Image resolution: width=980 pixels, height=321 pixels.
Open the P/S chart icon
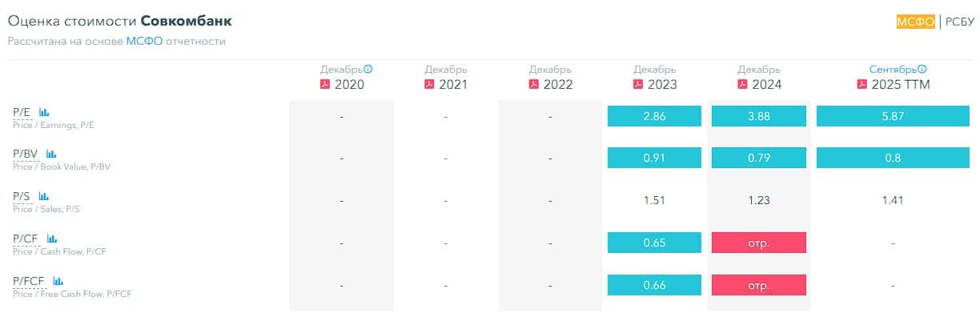44,196
